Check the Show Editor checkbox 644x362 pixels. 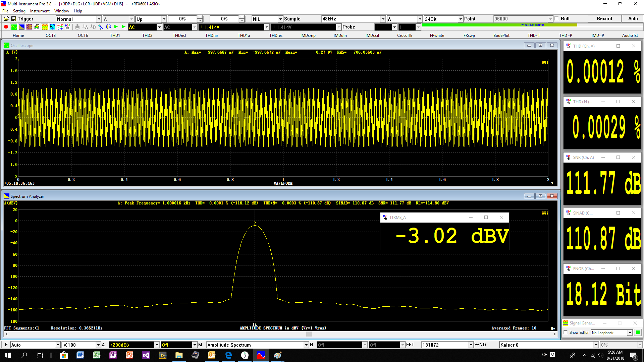(x=566, y=333)
